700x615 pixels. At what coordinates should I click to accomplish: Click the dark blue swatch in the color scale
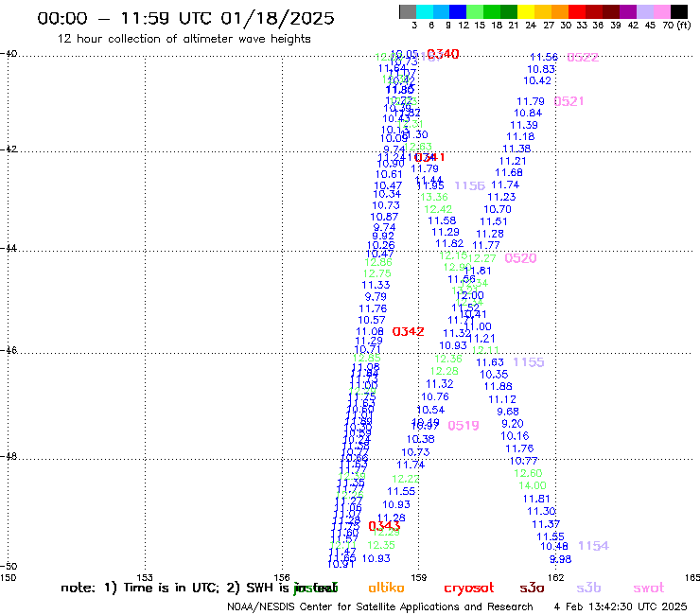pos(458,11)
